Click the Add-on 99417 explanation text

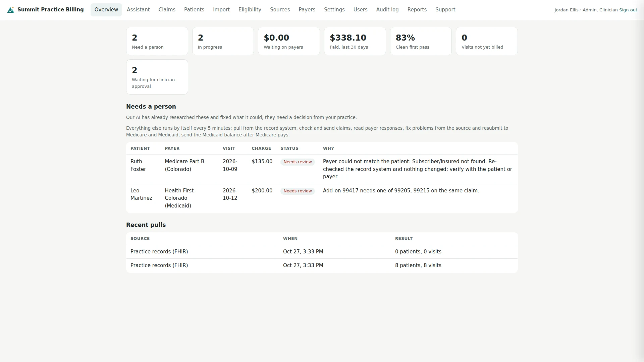pos(401,191)
